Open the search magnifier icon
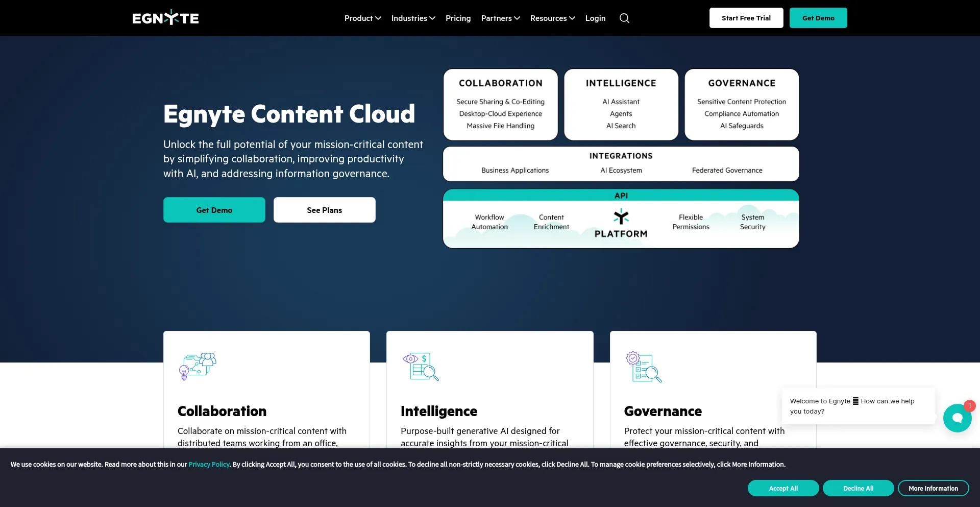The height and width of the screenshot is (507, 980). tap(624, 18)
